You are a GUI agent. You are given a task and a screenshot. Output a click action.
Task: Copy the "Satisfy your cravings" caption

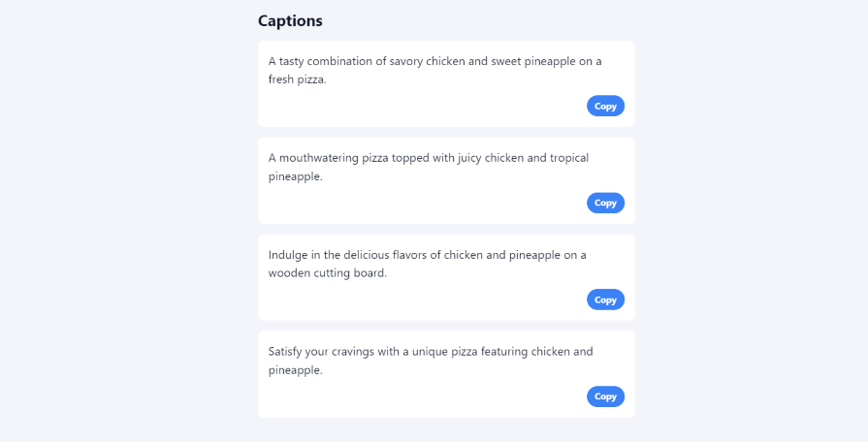point(605,396)
